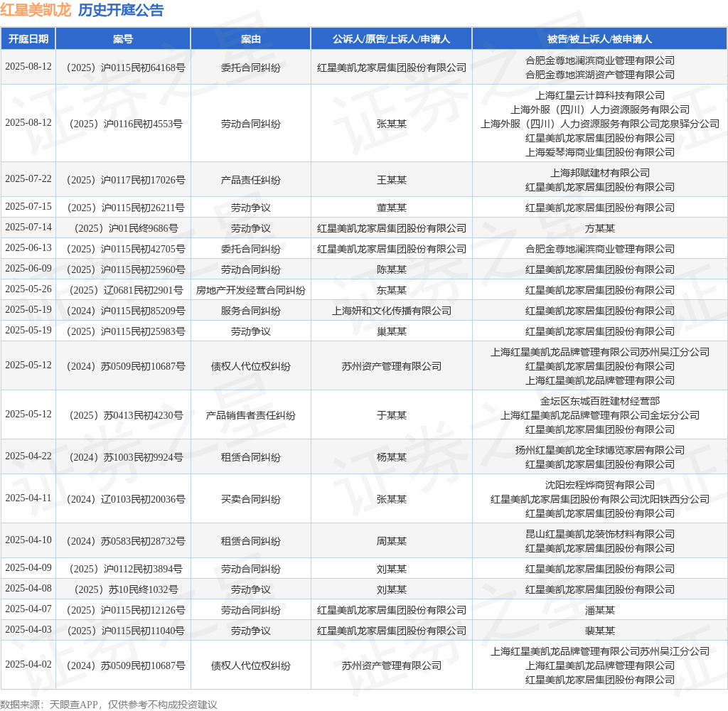This screenshot has width=728, height=711.
Task: Click defendant 金坛区东城百胜建材经营部
Action: [600, 401]
